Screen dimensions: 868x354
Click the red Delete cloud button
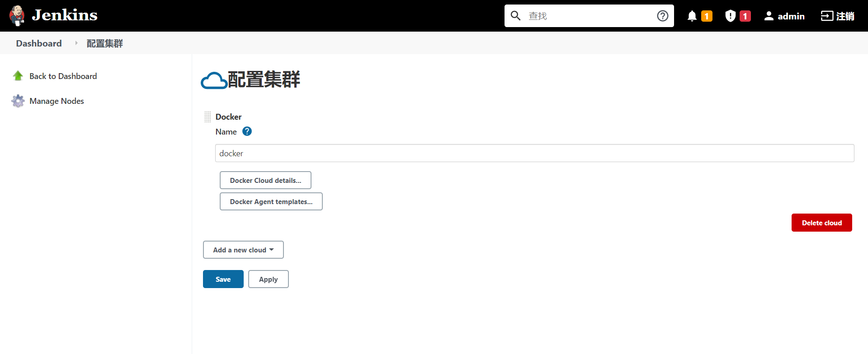(821, 223)
